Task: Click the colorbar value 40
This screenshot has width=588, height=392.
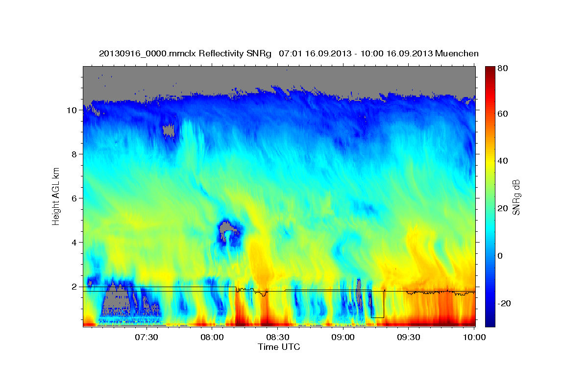Action: click(x=502, y=161)
